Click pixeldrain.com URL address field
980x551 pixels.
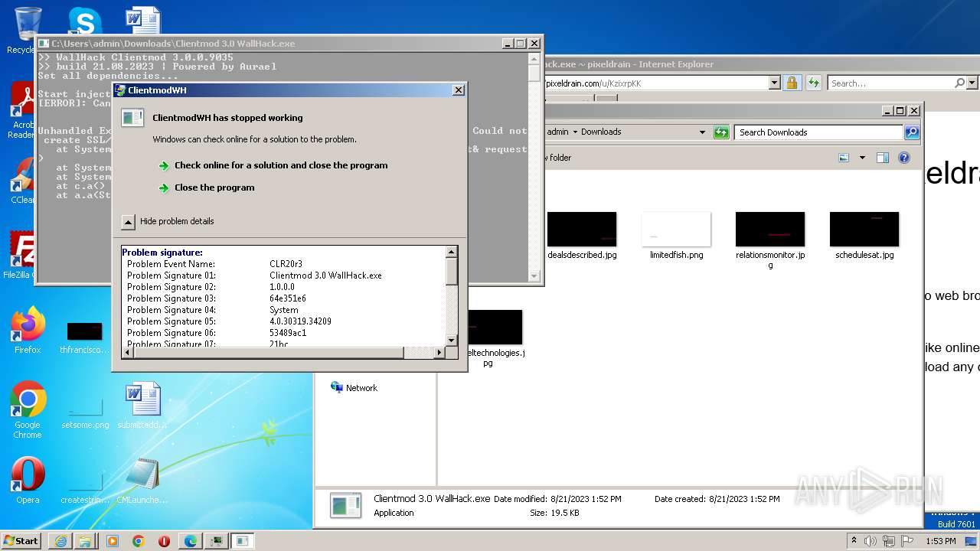[656, 83]
